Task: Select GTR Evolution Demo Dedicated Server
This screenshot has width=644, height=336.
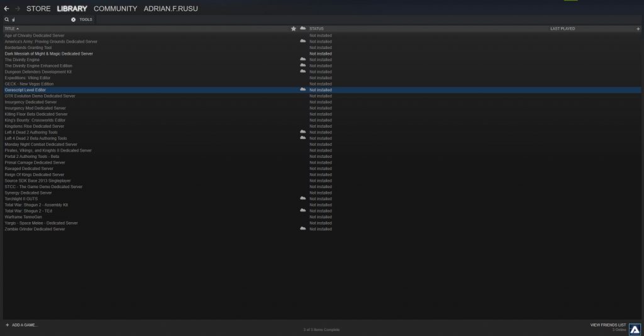Action: click(40, 96)
